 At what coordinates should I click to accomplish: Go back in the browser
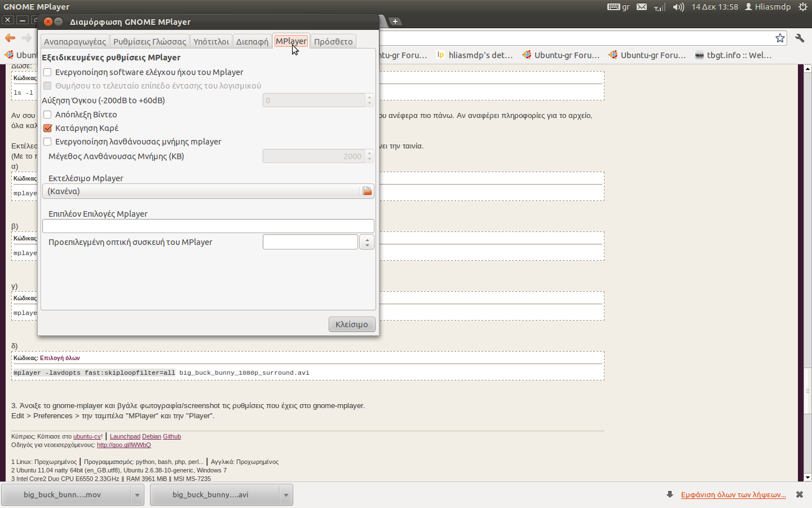point(10,38)
